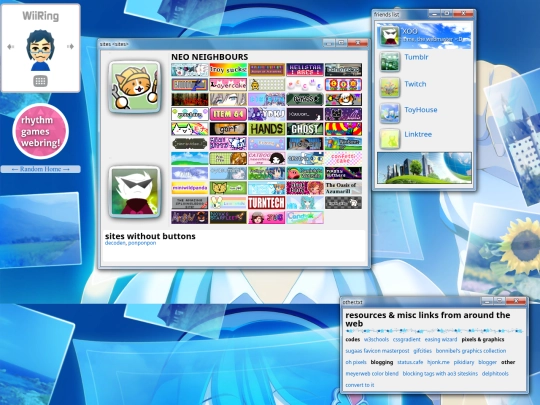Open the cssgradient link

pos(406,340)
